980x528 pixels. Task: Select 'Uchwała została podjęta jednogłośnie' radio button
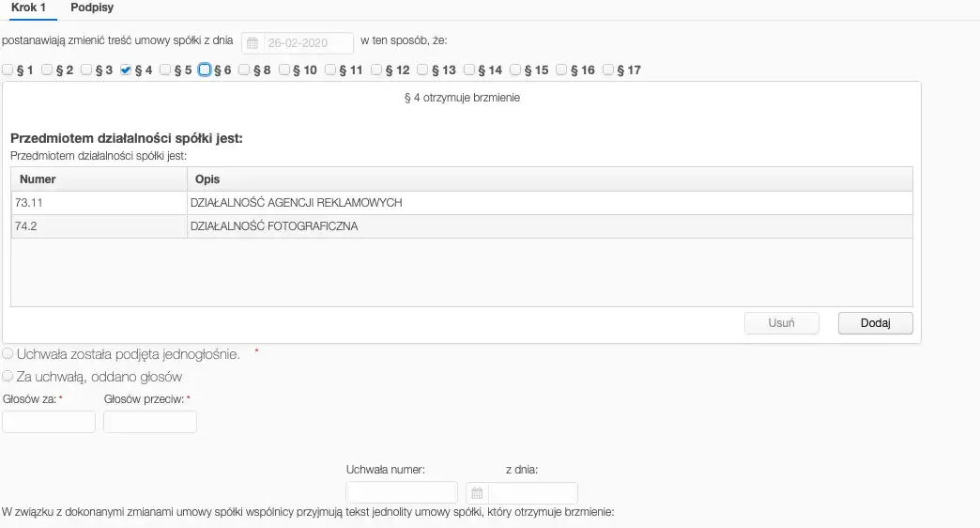[8, 354]
